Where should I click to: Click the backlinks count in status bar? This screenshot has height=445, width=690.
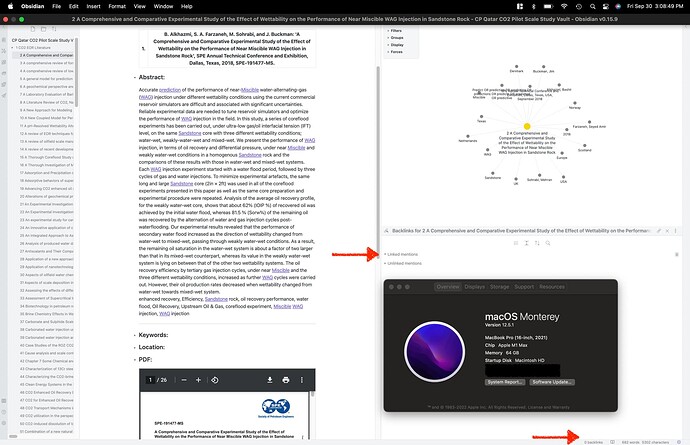pos(594,442)
